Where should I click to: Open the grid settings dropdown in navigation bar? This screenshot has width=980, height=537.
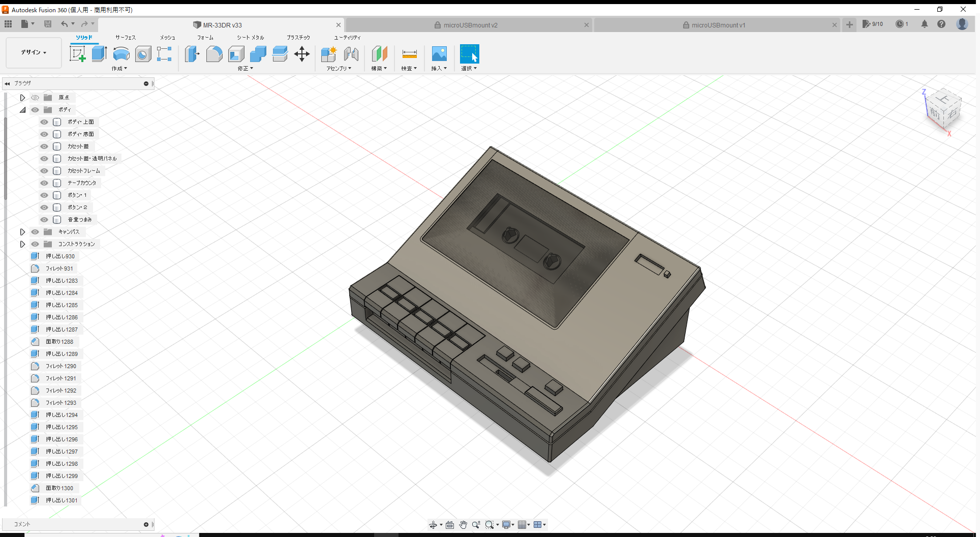coord(529,524)
